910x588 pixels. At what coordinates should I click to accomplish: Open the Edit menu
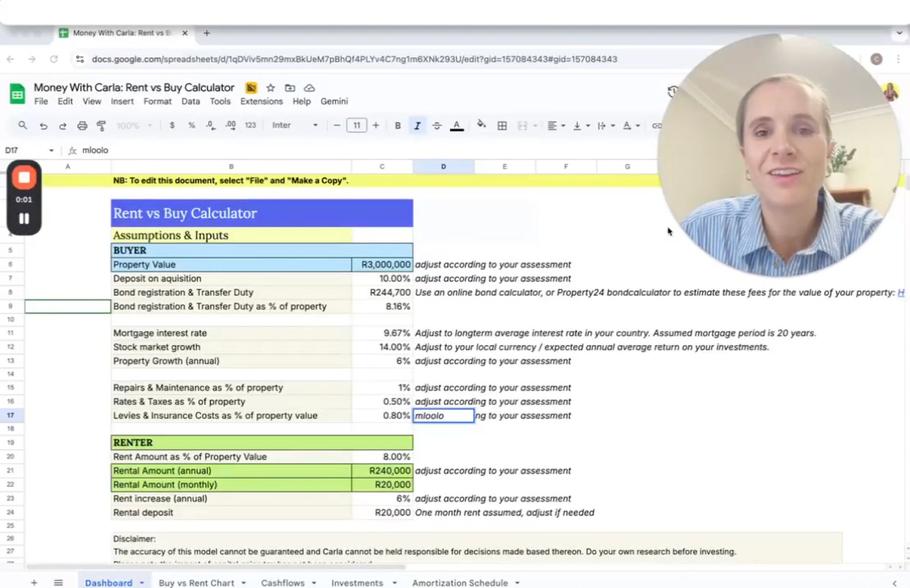click(x=65, y=101)
